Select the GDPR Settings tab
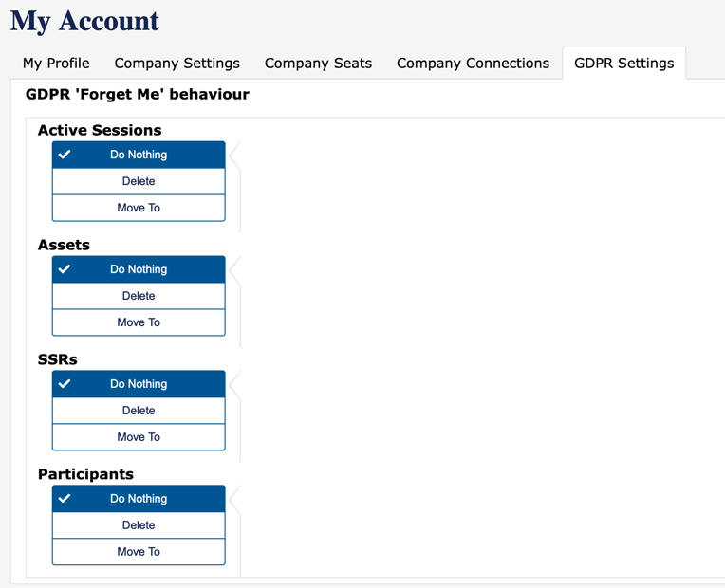Viewport: 725px width, 588px height. coord(623,64)
